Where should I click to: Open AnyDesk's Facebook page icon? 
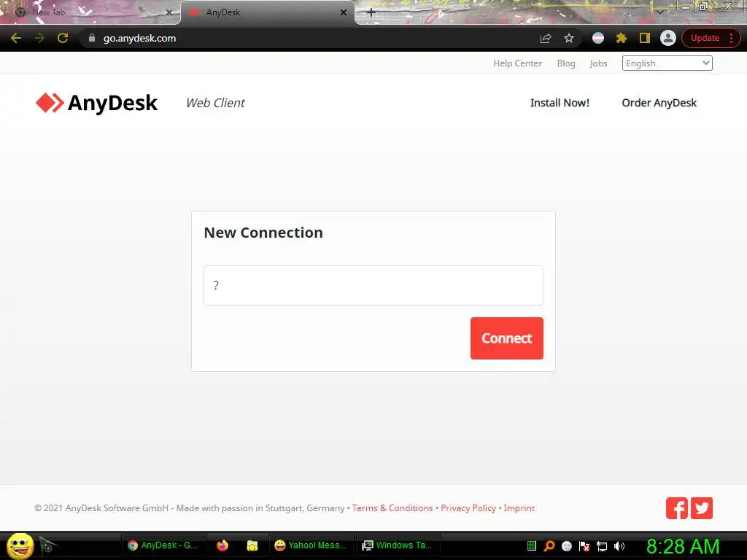coord(676,508)
